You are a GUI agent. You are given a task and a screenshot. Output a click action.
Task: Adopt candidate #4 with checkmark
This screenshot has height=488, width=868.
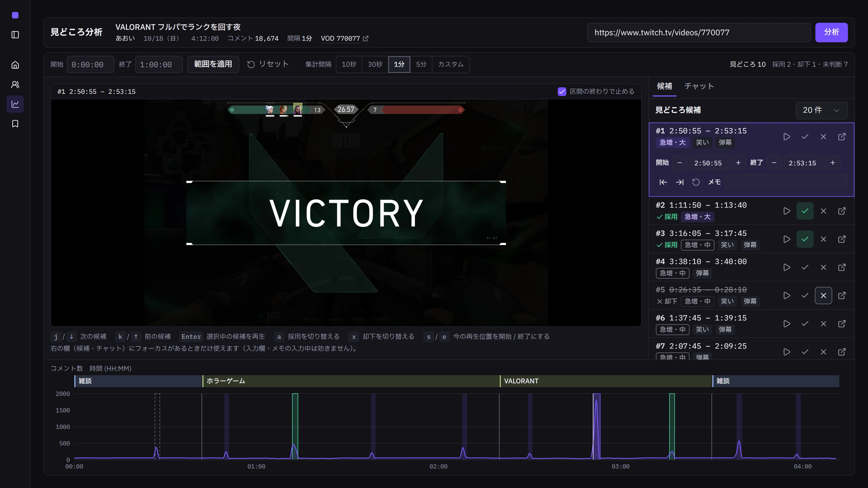pyautogui.click(x=805, y=267)
